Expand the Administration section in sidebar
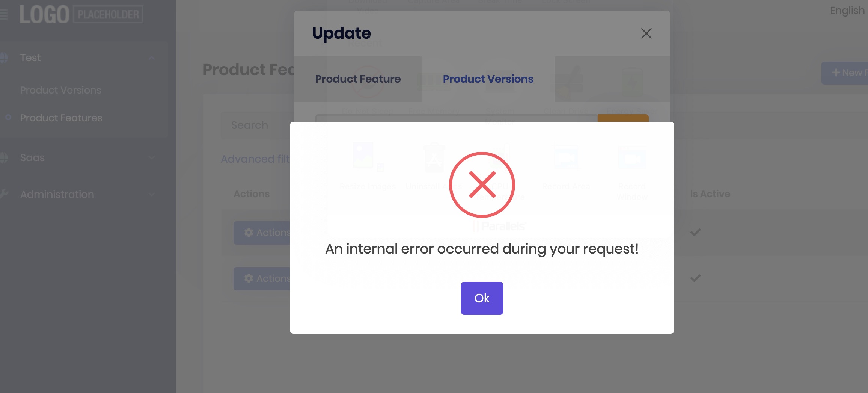This screenshot has height=393, width=868. click(152, 194)
